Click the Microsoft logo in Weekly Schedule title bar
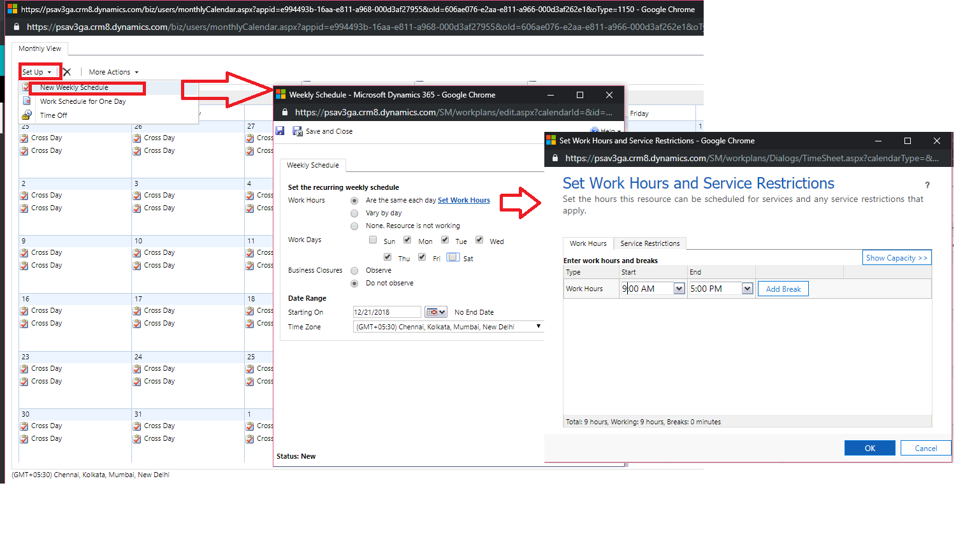This screenshot has height=560, width=965. pyautogui.click(x=280, y=94)
